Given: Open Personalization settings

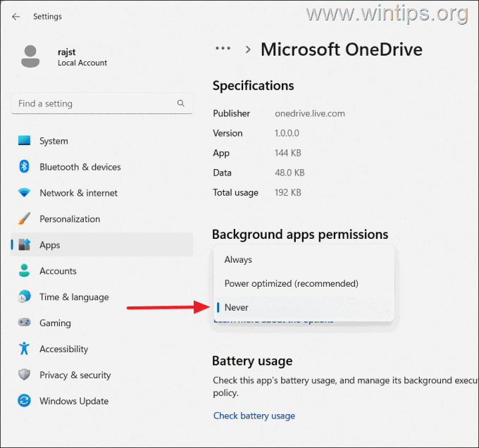Looking at the screenshot, I should point(102,218).
